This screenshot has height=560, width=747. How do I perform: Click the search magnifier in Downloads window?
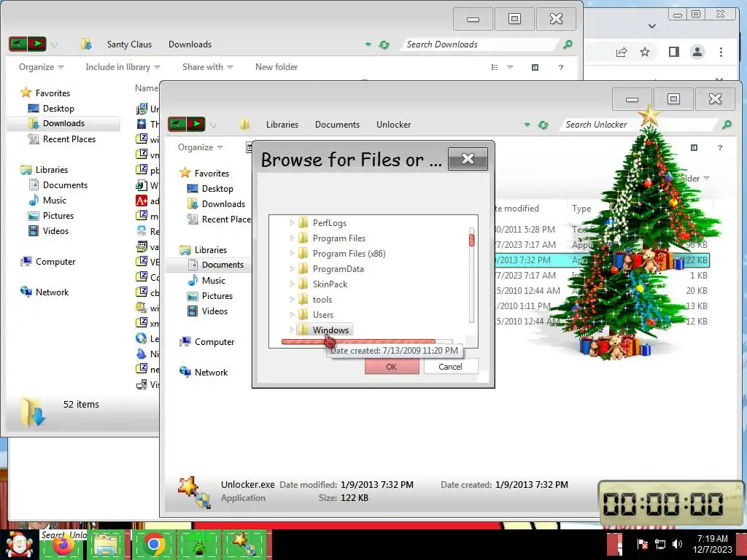568,44
